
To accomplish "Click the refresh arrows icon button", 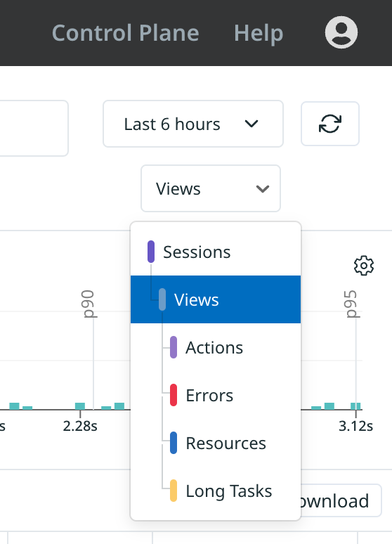I will coord(330,124).
